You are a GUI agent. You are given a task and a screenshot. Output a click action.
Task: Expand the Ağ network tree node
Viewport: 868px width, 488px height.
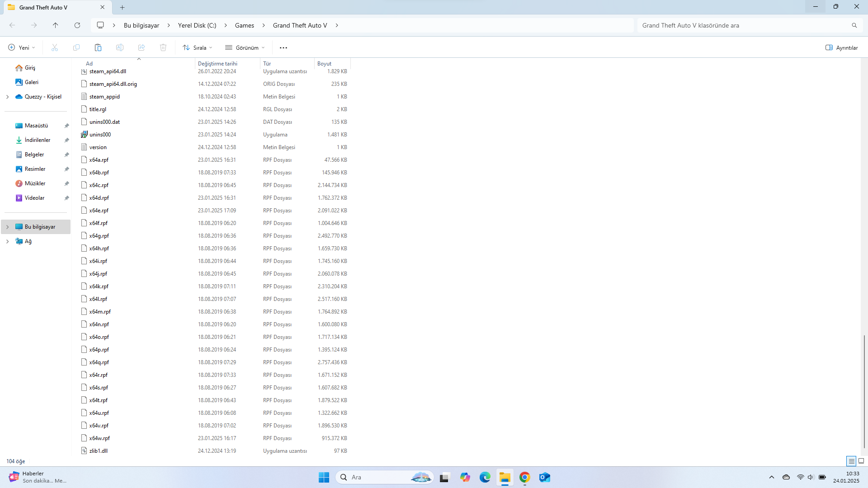pyautogui.click(x=7, y=241)
